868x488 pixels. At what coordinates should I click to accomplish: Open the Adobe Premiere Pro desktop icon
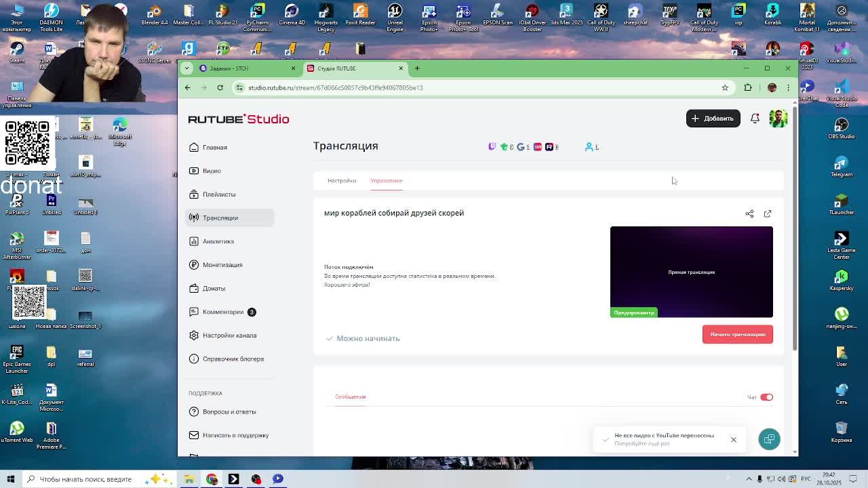tap(52, 436)
